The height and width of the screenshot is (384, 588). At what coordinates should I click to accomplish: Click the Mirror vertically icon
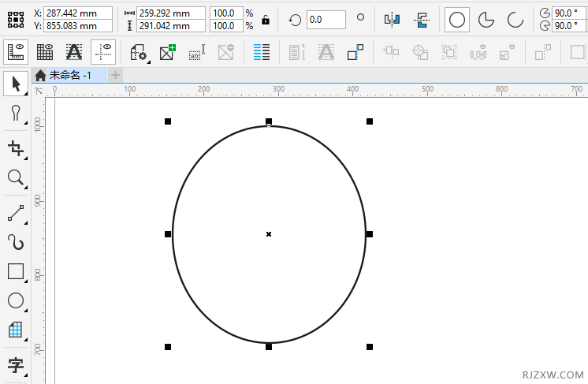tap(422, 20)
